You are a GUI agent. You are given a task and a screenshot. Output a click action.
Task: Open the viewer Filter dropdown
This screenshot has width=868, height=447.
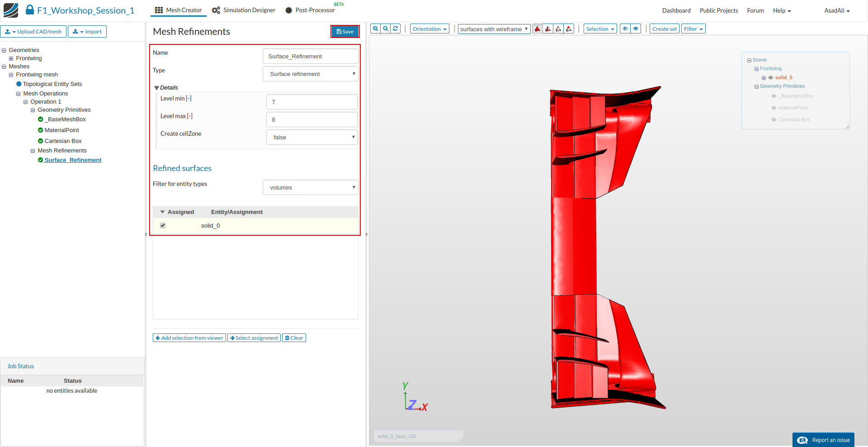693,29
